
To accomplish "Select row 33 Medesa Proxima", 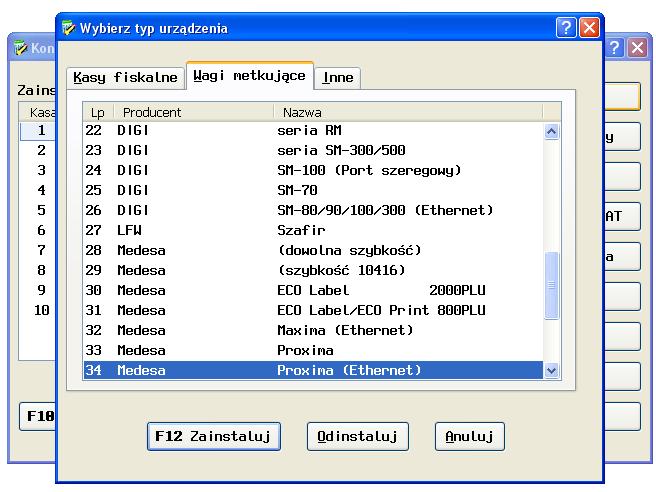I will [313, 351].
